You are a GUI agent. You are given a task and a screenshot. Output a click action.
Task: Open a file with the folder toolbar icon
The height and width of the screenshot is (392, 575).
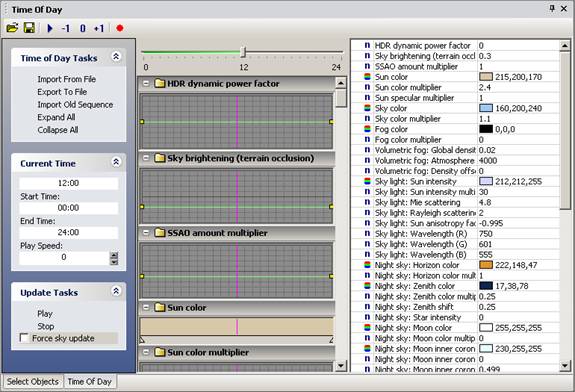pyautogui.click(x=12, y=28)
